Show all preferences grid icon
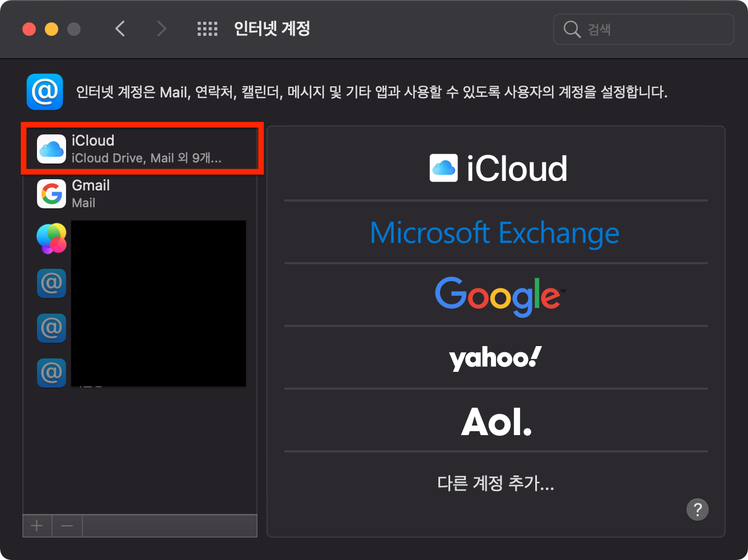Image resolution: width=748 pixels, height=560 pixels. (x=207, y=29)
